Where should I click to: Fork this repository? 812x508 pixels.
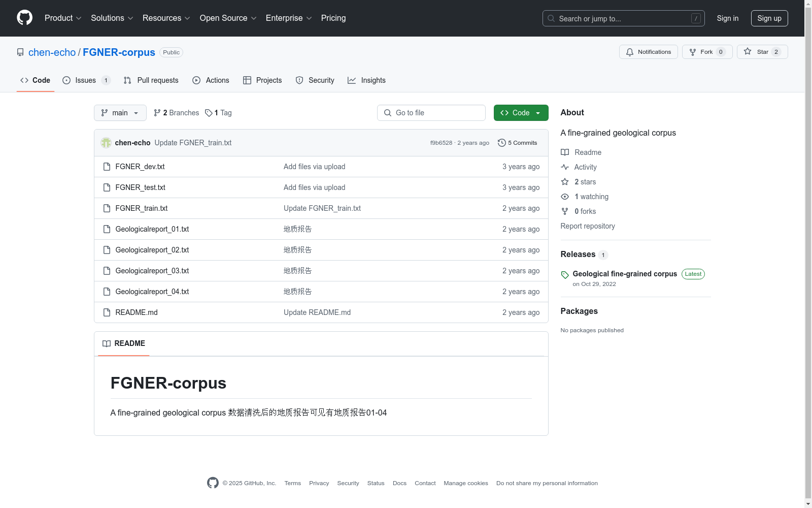tap(707, 52)
